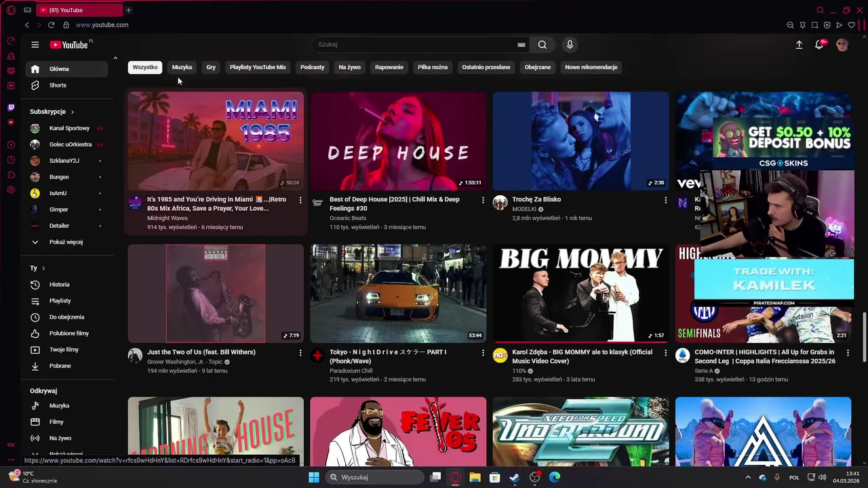
Task: Open the Opera GX main menu logo
Action: pos(11,10)
